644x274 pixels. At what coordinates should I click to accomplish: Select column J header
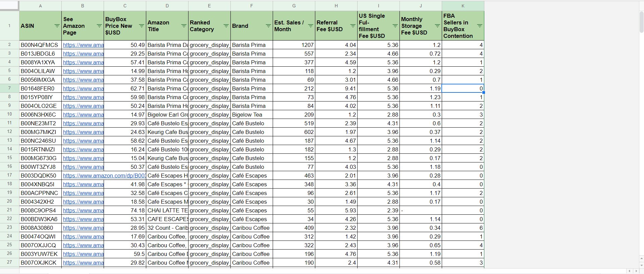click(421, 6)
